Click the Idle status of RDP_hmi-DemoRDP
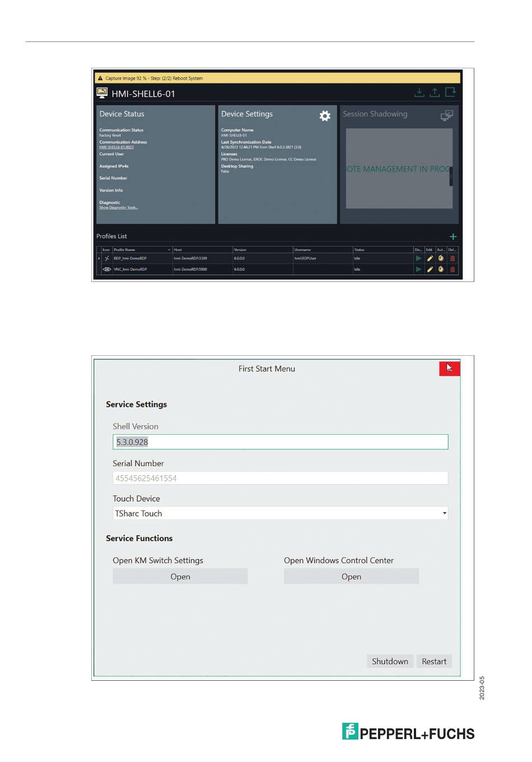532x762 pixels. click(357, 258)
